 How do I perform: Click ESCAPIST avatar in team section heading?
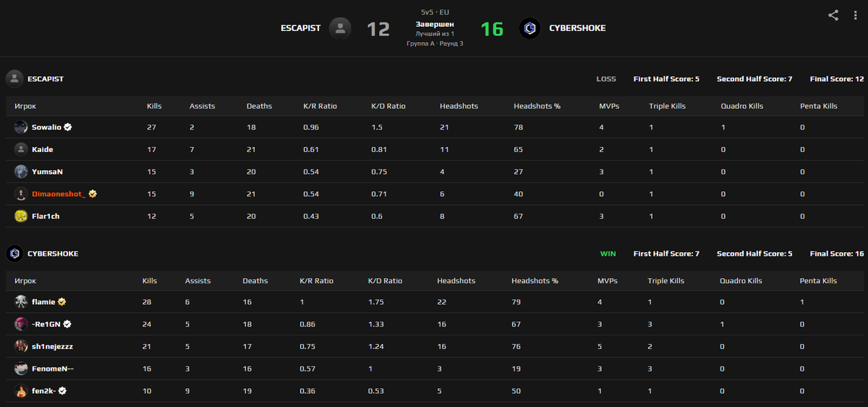point(14,79)
